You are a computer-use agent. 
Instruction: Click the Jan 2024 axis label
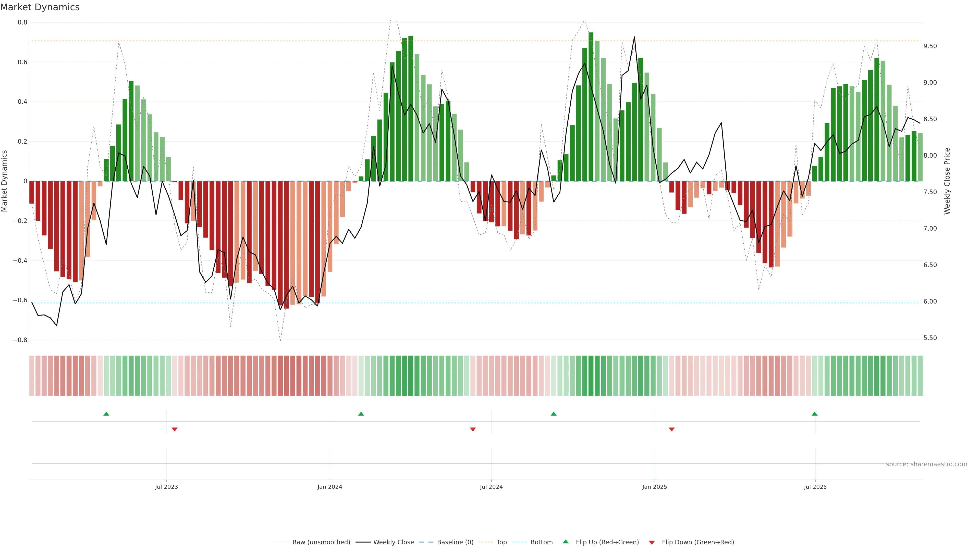click(330, 487)
